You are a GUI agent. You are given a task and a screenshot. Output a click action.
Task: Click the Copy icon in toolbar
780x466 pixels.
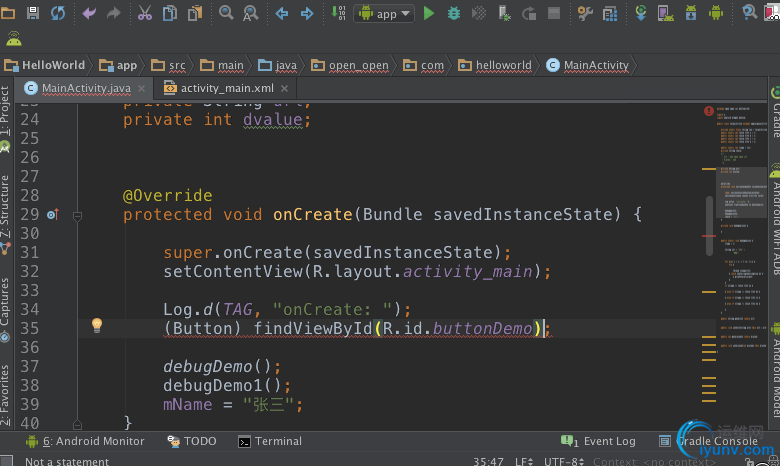(170, 13)
